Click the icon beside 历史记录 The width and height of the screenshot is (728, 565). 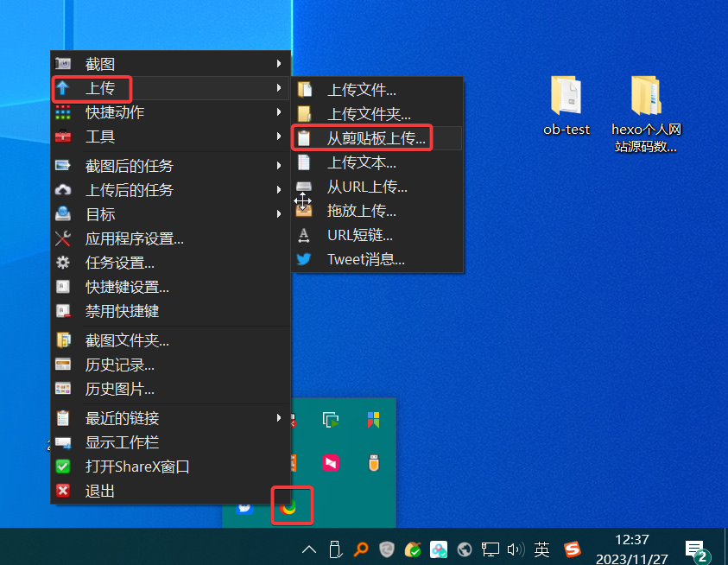(x=63, y=365)
